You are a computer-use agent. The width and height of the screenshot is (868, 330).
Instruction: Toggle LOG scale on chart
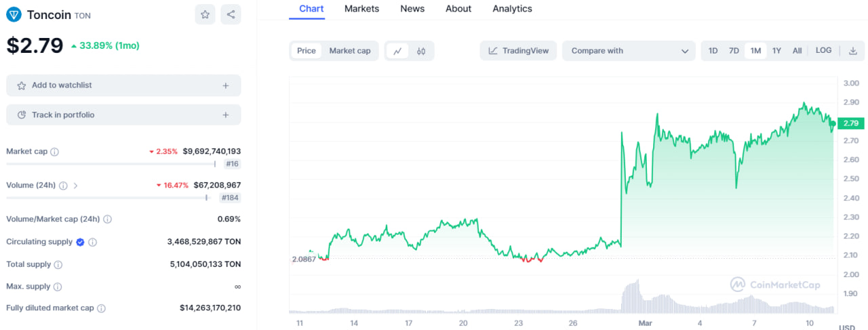tap(823, 51)
